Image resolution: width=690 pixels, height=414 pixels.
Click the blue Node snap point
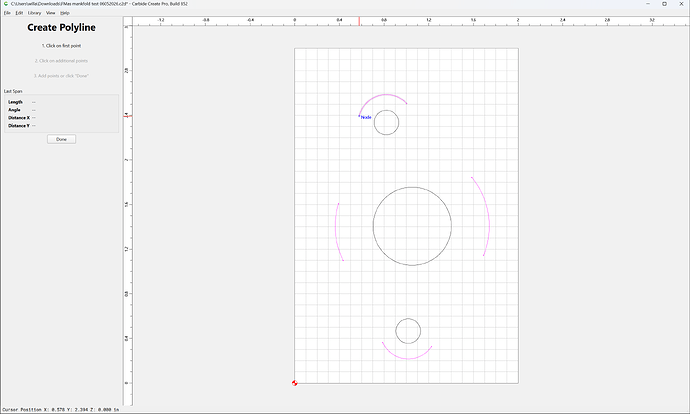point(359,116)
